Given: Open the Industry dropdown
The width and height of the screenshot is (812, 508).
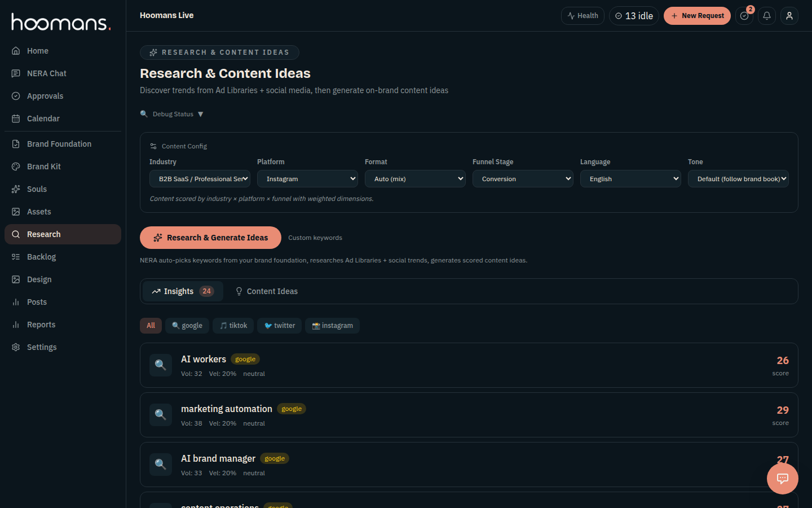Looking at the screenshot, I should [x=200, y=179].
